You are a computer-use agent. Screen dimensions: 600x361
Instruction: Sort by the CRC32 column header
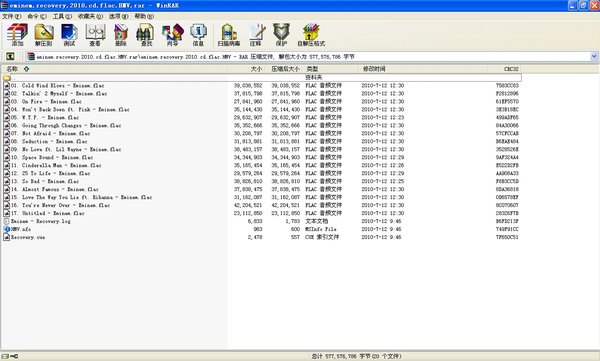click(x=504, y=69)
